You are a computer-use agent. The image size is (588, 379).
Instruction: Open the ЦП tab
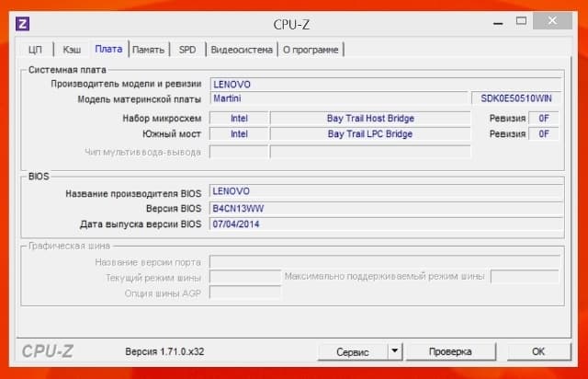point(35,50)
